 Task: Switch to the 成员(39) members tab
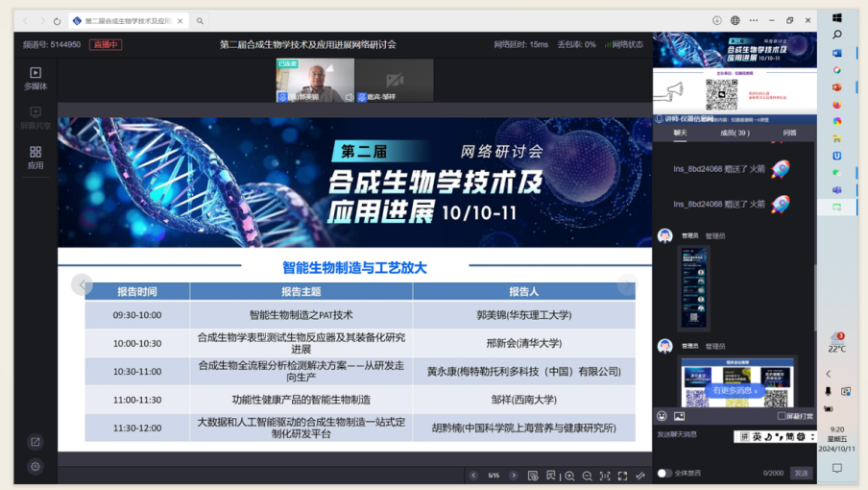click(735, 133)
